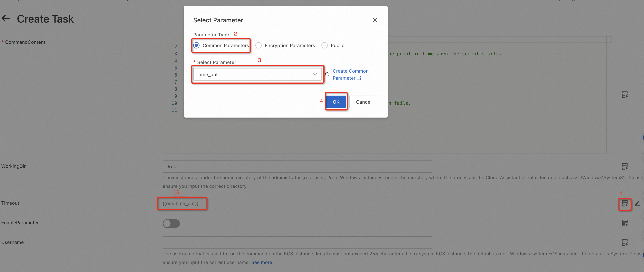
Task: Click parameter icon for WorkingDir row
Action: point(625,166)
